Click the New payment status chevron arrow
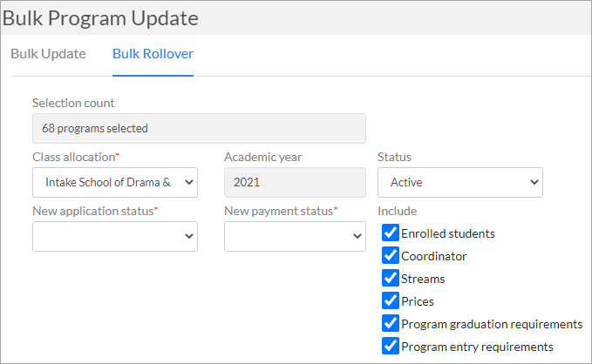The height and width of the screenshot is (364, 592). coord(357,237)
